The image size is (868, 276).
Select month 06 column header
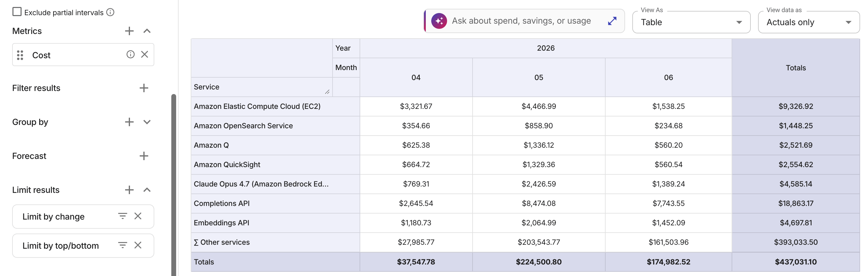(x=668, y=77)
